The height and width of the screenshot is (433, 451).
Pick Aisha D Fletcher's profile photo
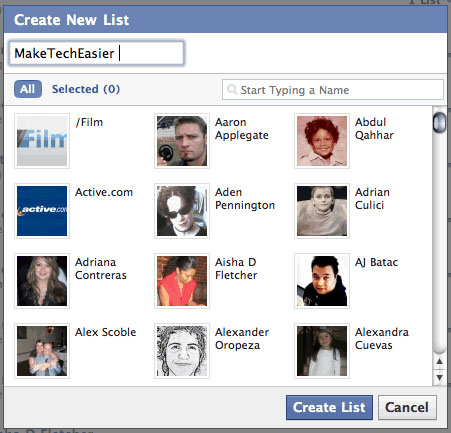click(x=182, y=281)
